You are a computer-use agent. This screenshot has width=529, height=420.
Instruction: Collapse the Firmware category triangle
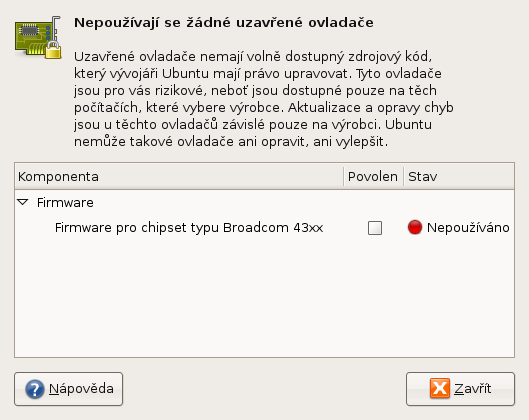pos(23,202)
